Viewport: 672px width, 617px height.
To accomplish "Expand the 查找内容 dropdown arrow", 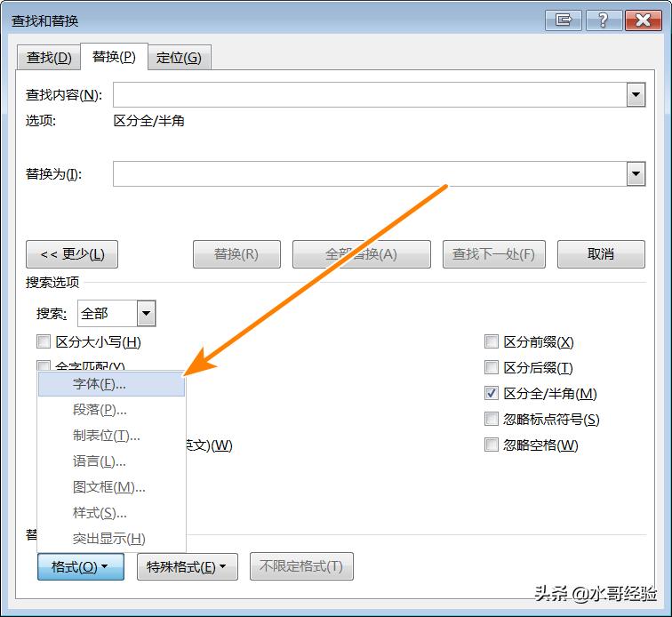I will click(x=636, y=95).
